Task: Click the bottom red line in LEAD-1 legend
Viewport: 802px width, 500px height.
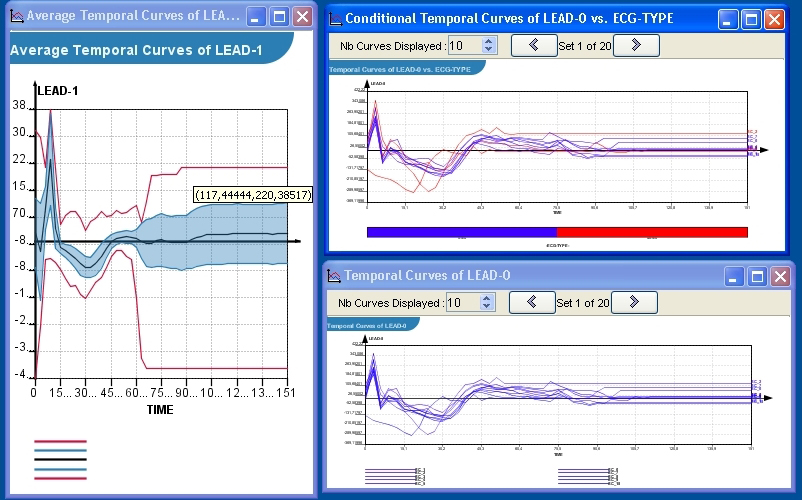Action: [x=60, y=479]
